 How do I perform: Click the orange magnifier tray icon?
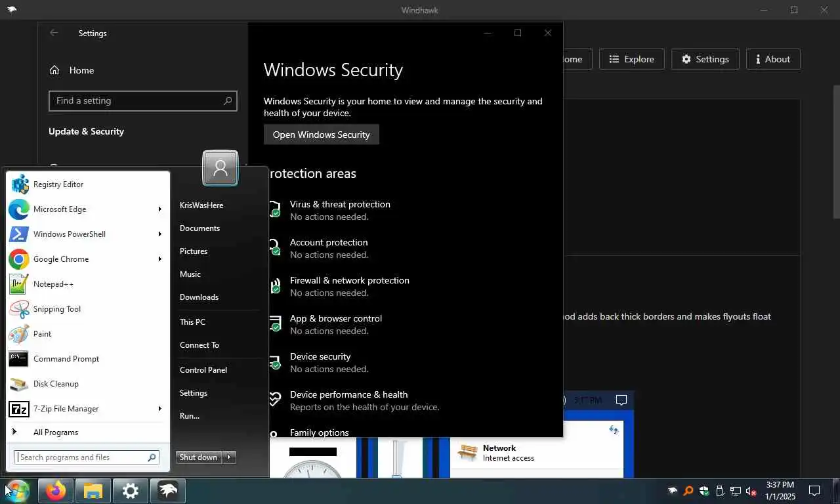[x=688, y=491]
